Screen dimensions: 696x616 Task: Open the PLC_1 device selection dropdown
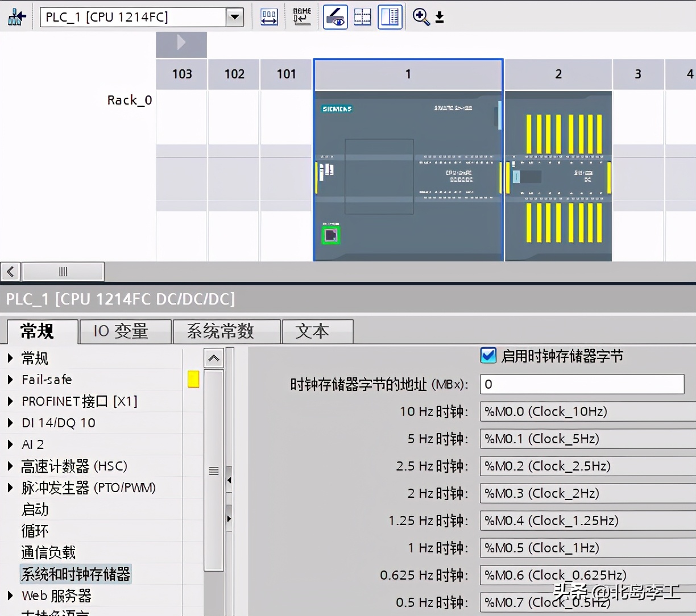pyautogui.click(x=234, y=17)
